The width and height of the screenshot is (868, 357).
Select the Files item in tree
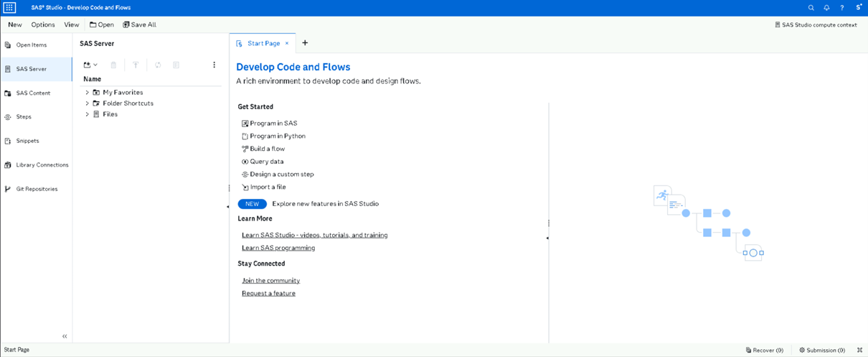(110, 114)
